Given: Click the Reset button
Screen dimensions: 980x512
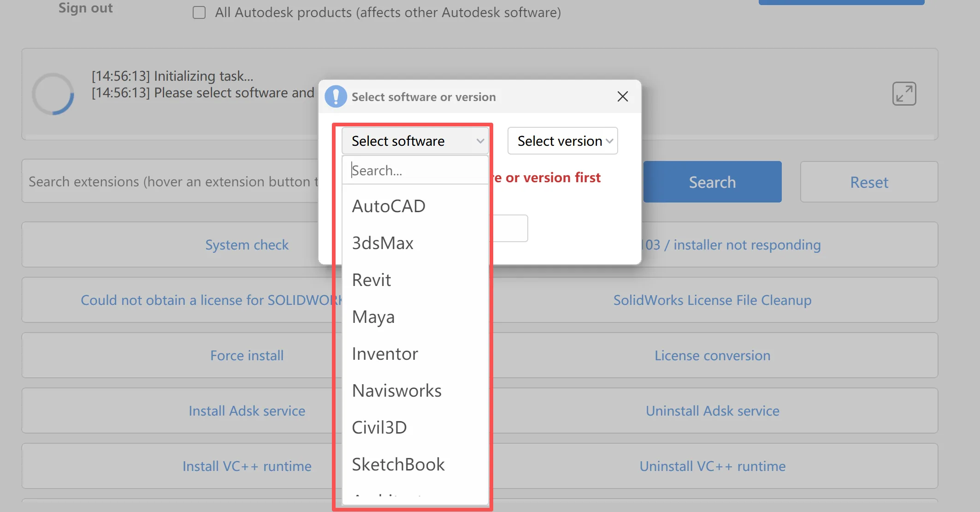Looking at the screenshot, I should [x=869, y=182].
